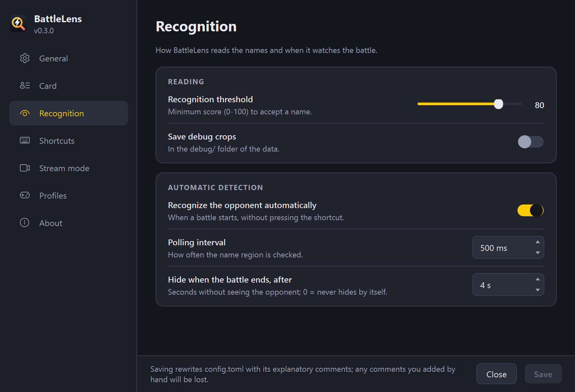Click the About info circle icon
Viewport: 575px width, 392px height.
[25, 223]
